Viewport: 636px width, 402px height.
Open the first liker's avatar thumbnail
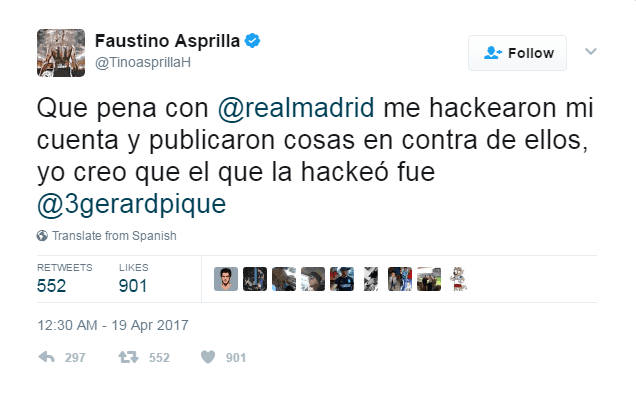click(226, 279)
